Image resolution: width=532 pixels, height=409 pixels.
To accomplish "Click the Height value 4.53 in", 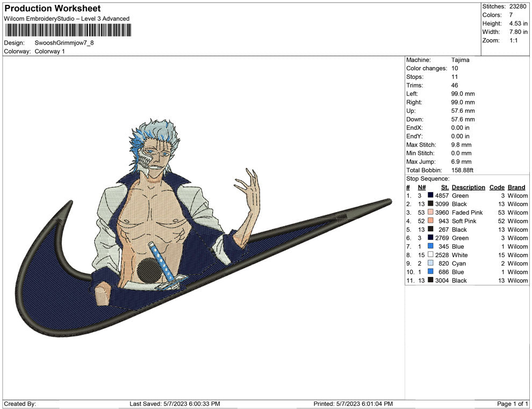I will [518, 24].
